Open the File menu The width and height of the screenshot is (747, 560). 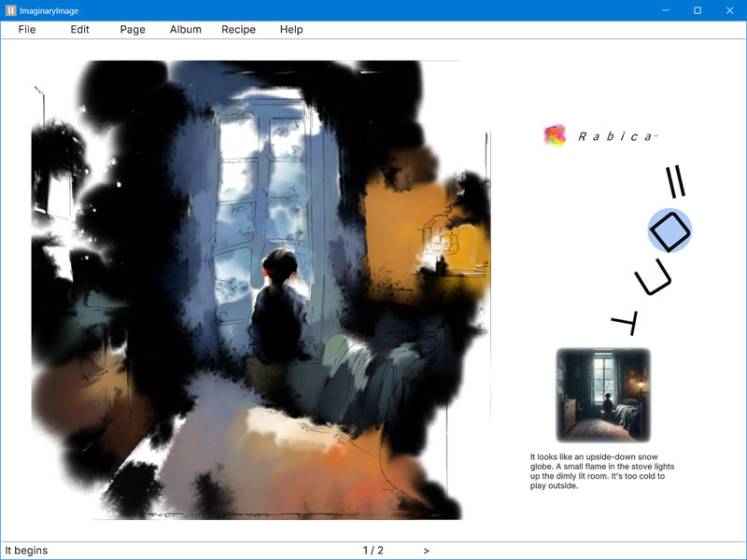(x=27, y=30)
